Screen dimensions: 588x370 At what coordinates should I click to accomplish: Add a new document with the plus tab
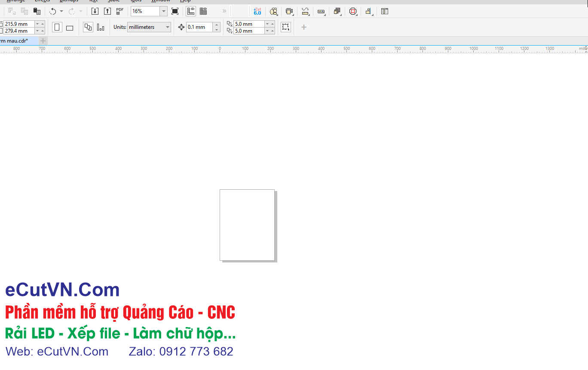(x=43, y=41)
